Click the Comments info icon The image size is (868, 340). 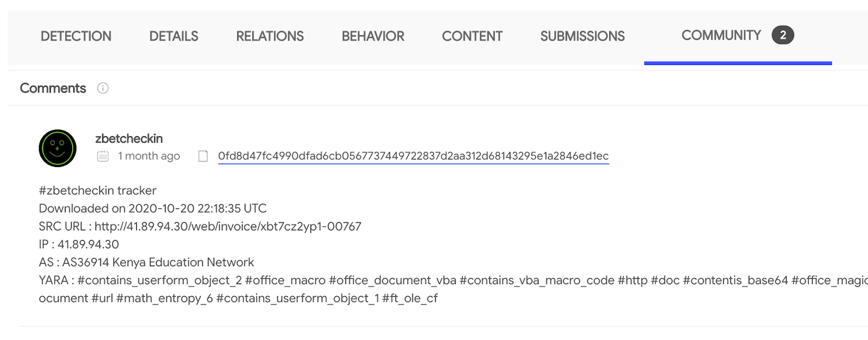(103, 88)
